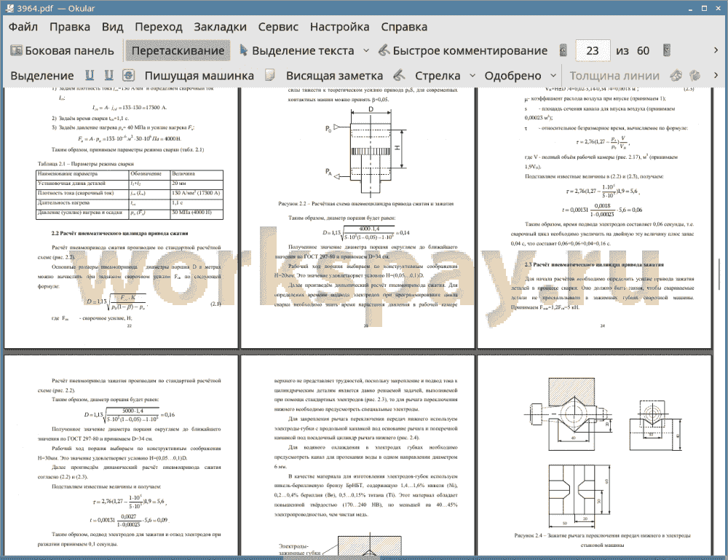Select the inline note icon before Висящая заметка
728x560 pixels.
pos(269,75)
